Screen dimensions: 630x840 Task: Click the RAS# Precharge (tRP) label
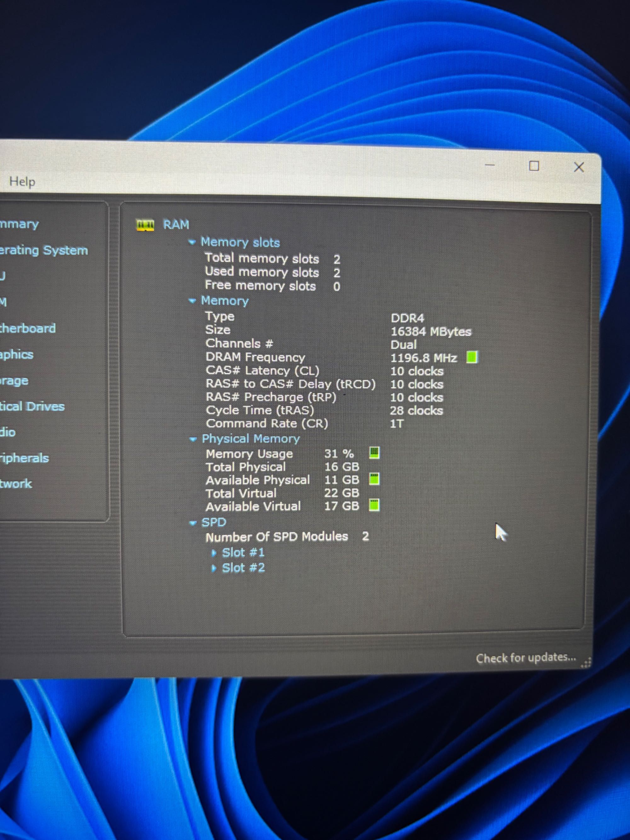coord(271,397)
